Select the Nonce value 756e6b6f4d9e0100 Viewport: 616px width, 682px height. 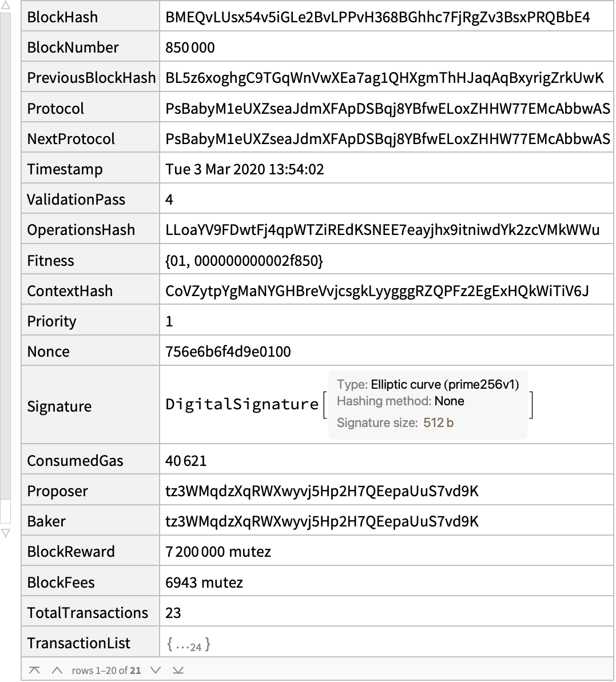click(228, 352)
